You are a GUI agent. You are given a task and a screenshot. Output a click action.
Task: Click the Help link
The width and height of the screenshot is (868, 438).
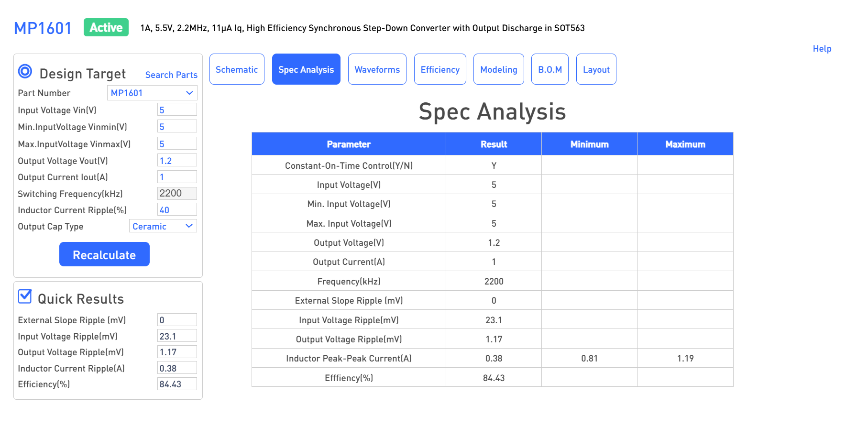[822, 49]
